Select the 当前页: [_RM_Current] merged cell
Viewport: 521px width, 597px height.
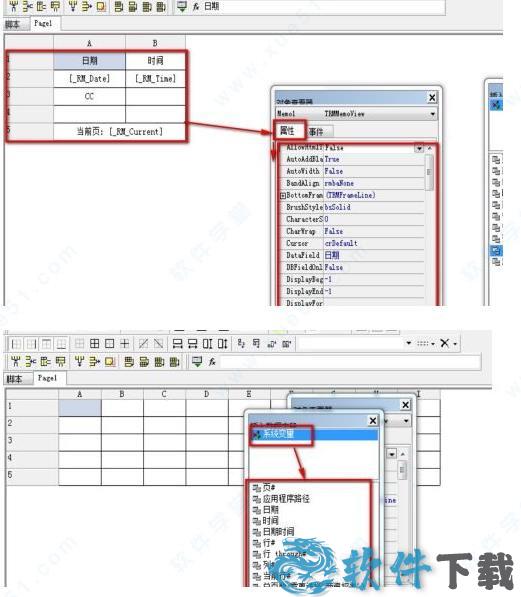120,132
